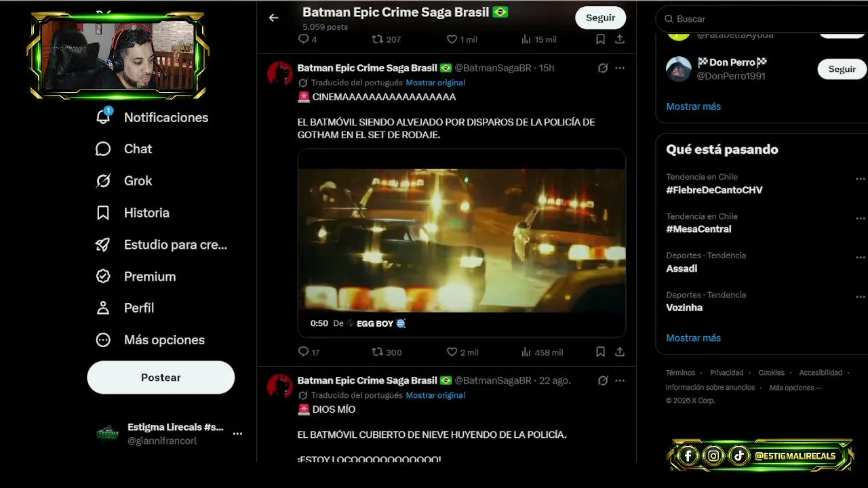Open the Cookies footer link
Viewport: 868px width, 488px height.
(x=771, y=373)
